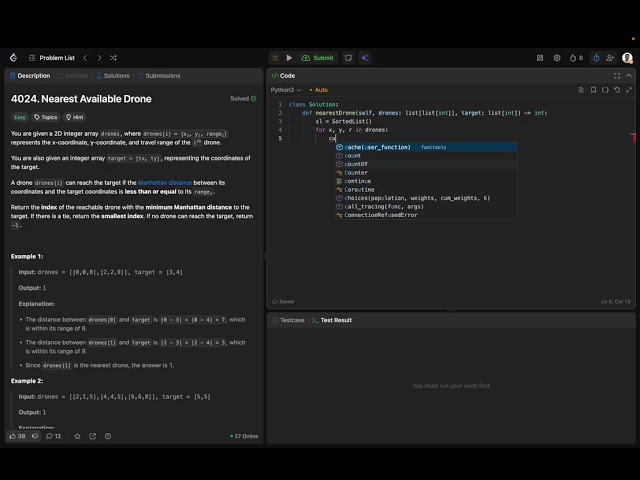640x480 pixels.
Task: Select the continue autocomplete suggestion
Action: [426, 181]
